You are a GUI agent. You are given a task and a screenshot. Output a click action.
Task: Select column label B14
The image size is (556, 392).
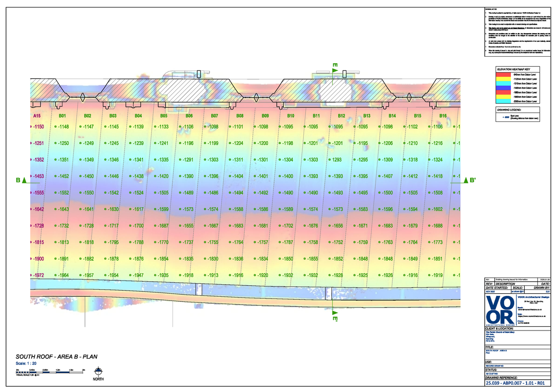coord(392,116)
